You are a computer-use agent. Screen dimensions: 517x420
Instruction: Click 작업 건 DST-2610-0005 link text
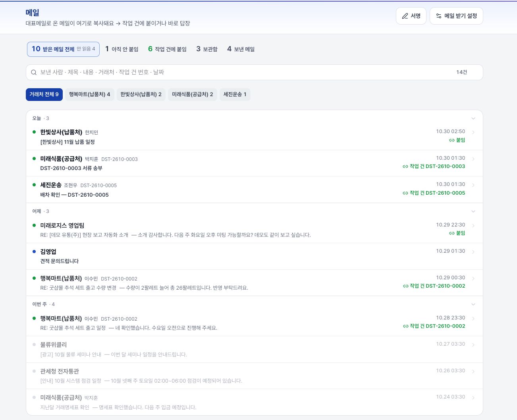pos(437,193)
